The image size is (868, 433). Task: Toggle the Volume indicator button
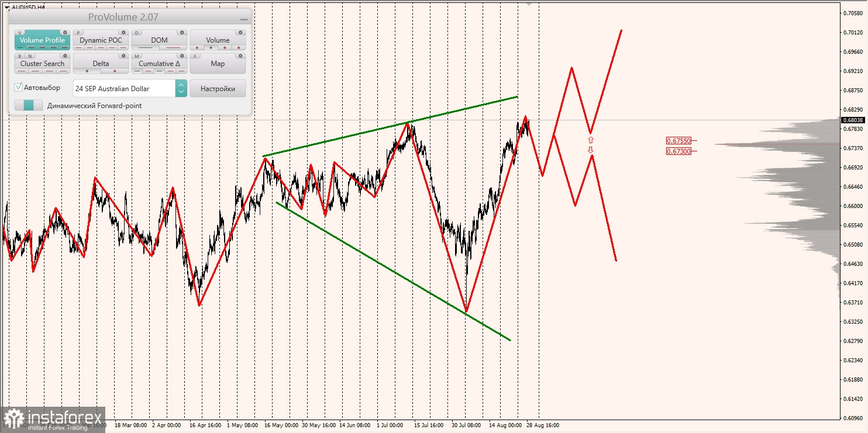[x=218, y=40]
